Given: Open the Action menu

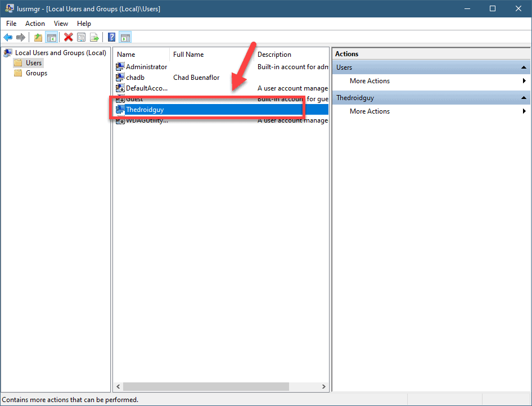Looking at the screenshot, I should (x=35, y=24).
